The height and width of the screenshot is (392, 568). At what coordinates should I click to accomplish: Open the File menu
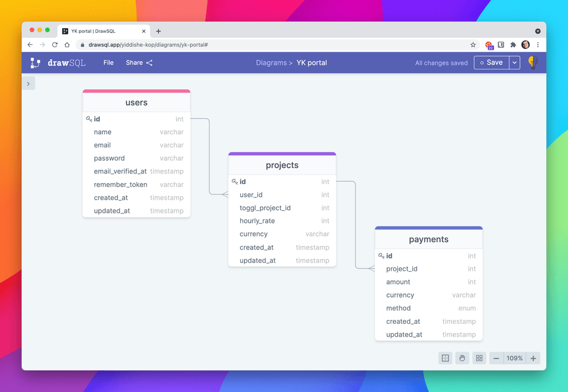108,63
